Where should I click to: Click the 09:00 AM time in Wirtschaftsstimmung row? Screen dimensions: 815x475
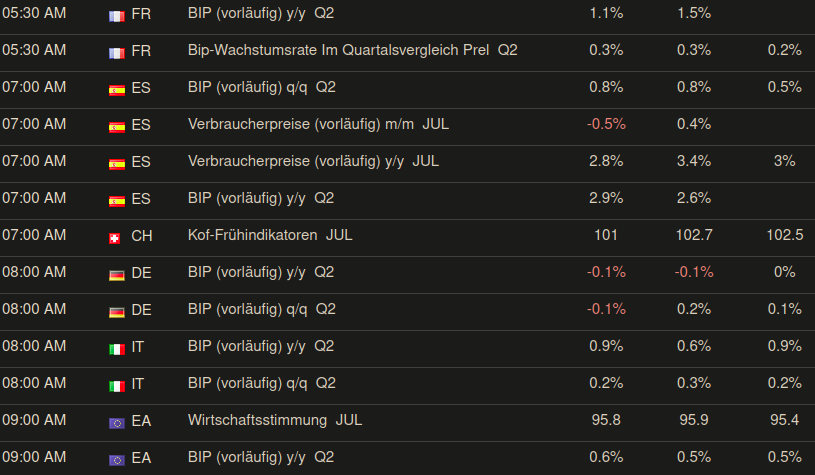point(34,421)
